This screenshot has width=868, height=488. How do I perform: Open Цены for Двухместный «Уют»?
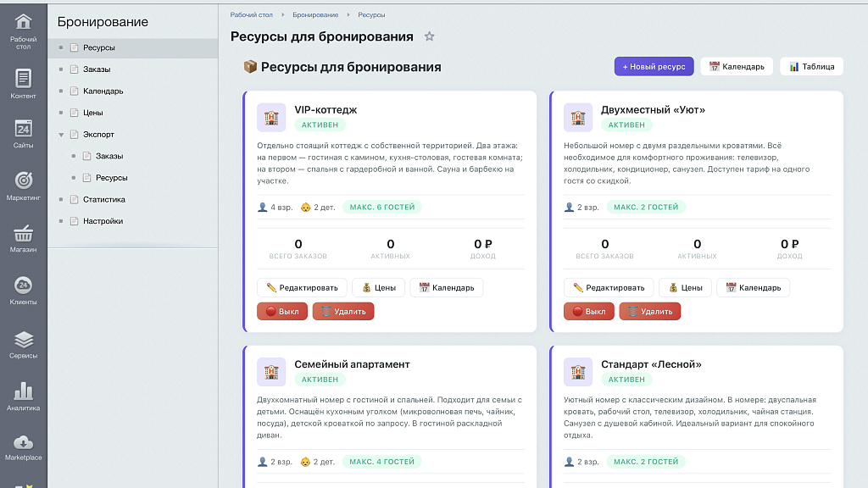(685, 288)
